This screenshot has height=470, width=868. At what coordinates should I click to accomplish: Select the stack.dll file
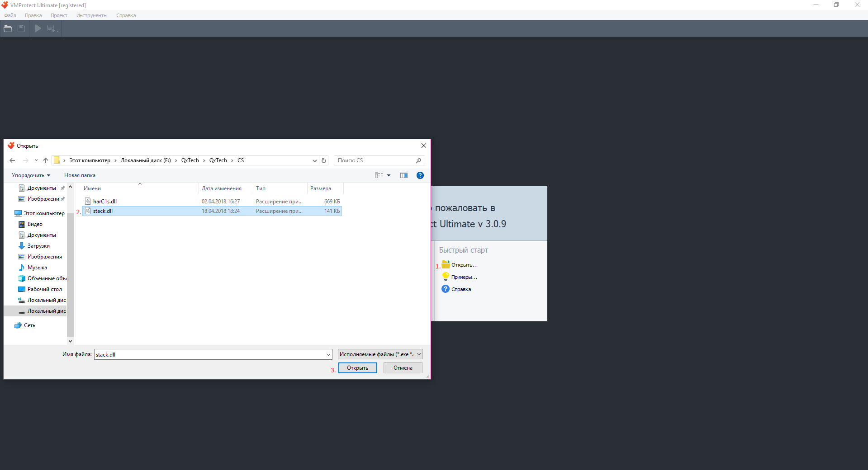pyautogui.click(x=212, y=211)
